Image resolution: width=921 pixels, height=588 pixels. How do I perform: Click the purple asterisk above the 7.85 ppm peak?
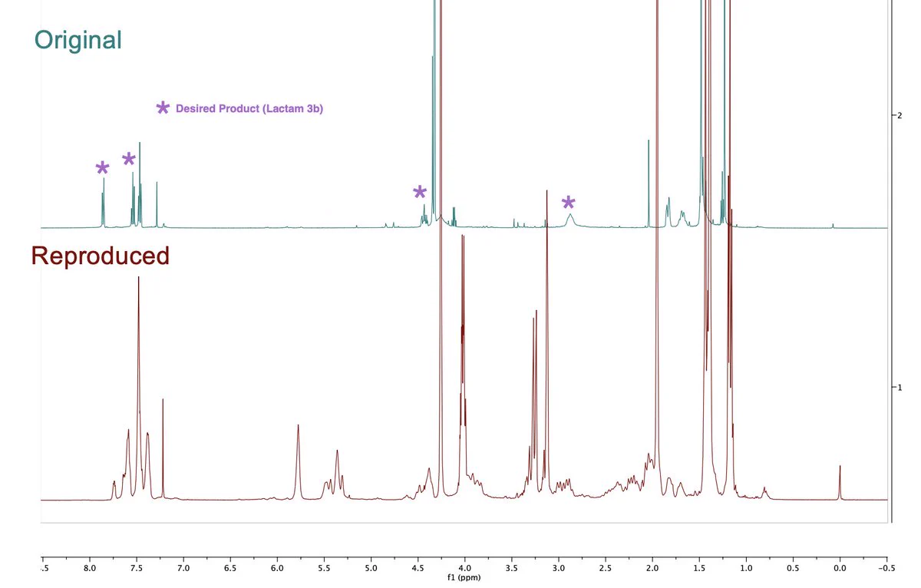click(x=102, y=169)
